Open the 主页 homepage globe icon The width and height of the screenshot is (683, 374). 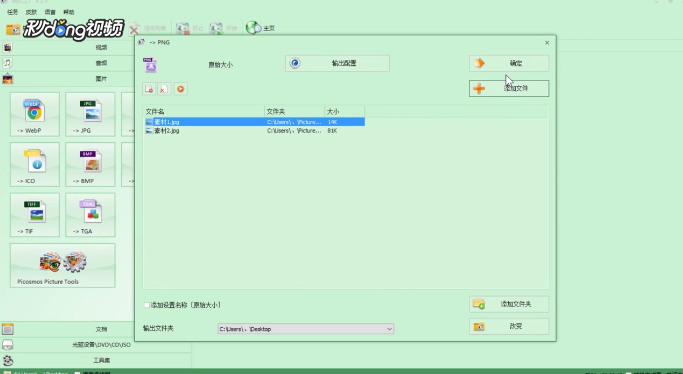click(260, 28)
